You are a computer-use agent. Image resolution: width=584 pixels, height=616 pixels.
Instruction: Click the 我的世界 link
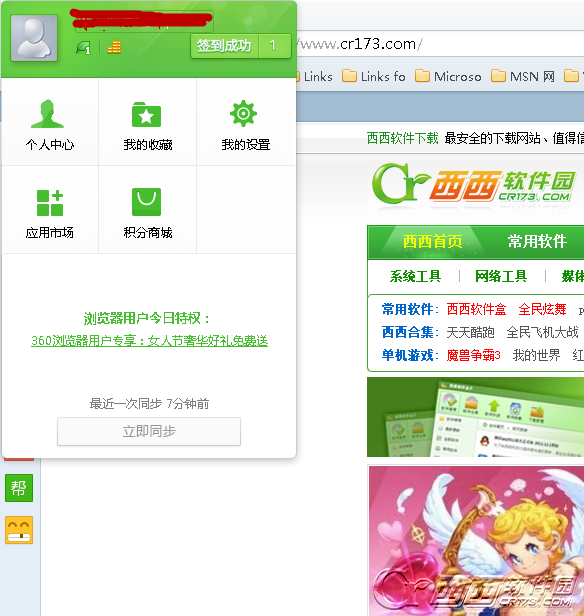(536, 356)
